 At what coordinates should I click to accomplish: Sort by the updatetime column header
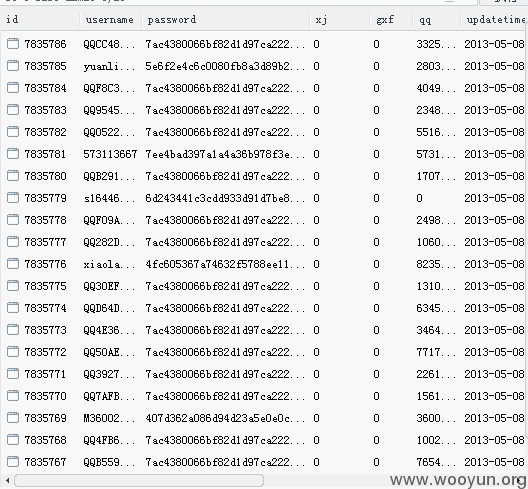click(x=494, y=20)
